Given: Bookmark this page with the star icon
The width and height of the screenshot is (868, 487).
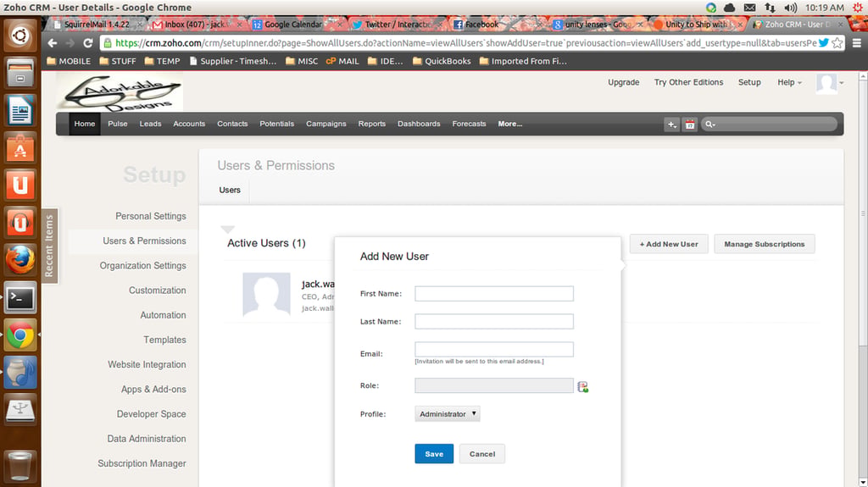Looking at the screenshot, I should pos(837,42).
